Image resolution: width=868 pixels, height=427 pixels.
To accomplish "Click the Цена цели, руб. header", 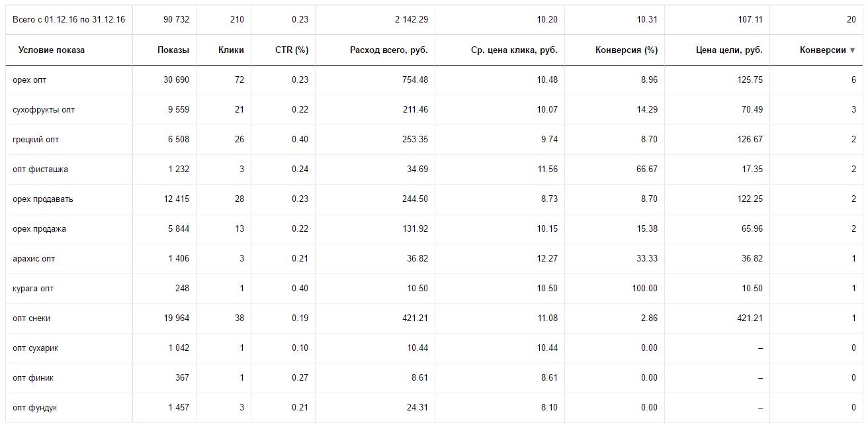I will click(x=729, y=50).
